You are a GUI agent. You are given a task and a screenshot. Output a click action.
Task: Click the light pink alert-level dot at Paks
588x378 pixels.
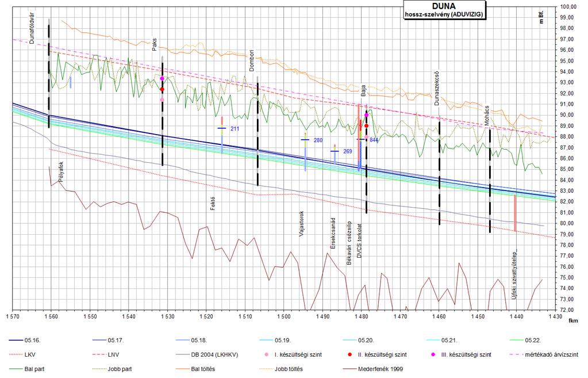point(162,100)
